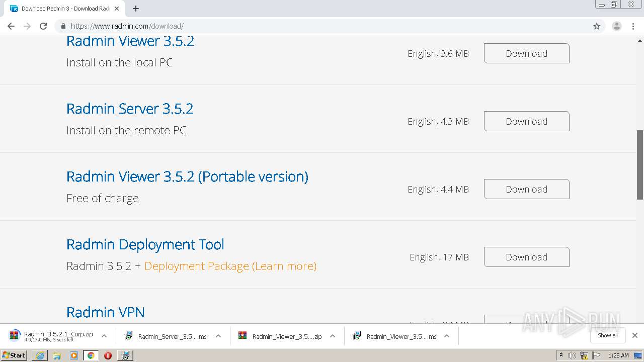Show all downloads
The height and width of the screenshot is (362, 644).
click(x=608, y=335)
